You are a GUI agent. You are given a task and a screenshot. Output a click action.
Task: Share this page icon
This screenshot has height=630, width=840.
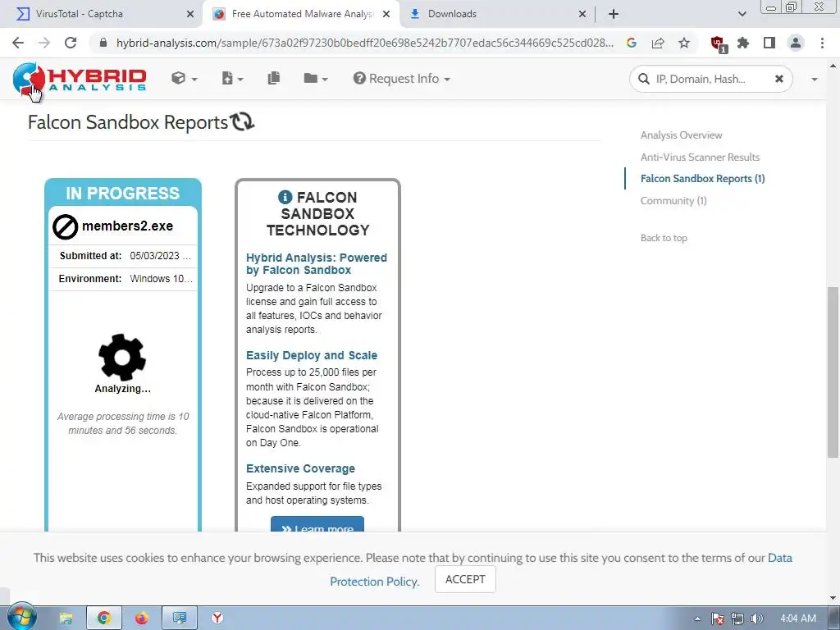[x=658, y=43]
